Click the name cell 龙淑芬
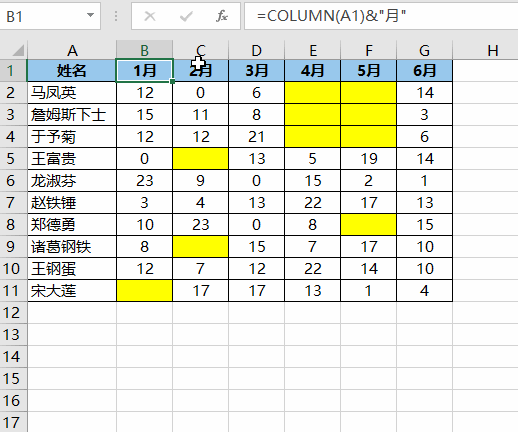The image size is (518, 432). click(x=72, y=181)
